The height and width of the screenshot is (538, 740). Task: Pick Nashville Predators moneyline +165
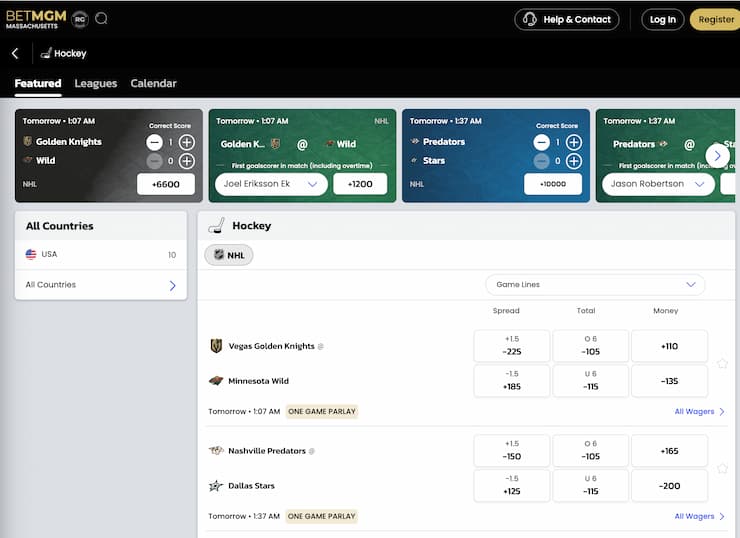[x=669, y=451]
